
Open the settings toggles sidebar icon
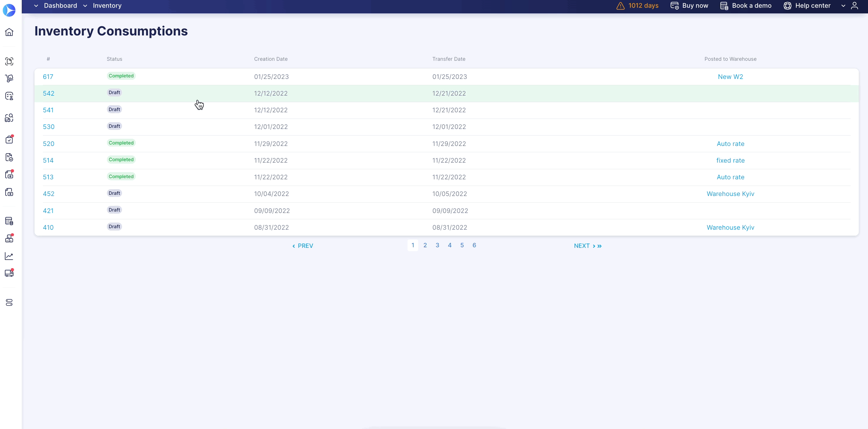[9, 302]
